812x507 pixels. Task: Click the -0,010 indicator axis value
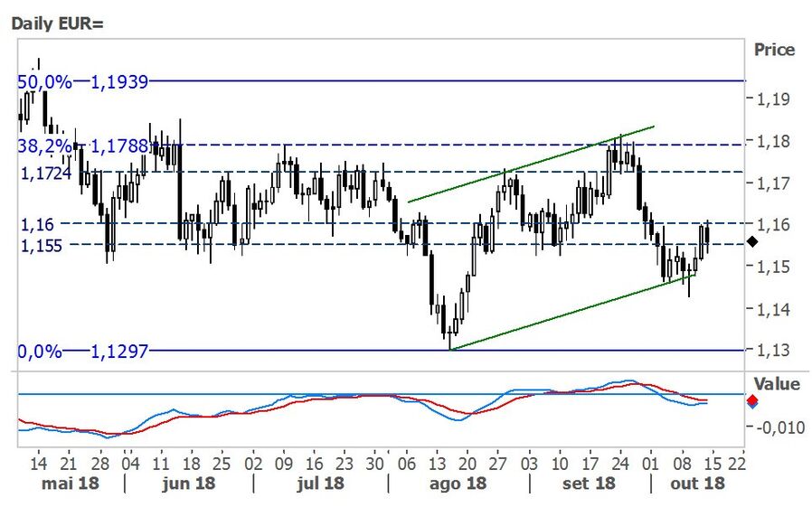click(x=781, y=427)
